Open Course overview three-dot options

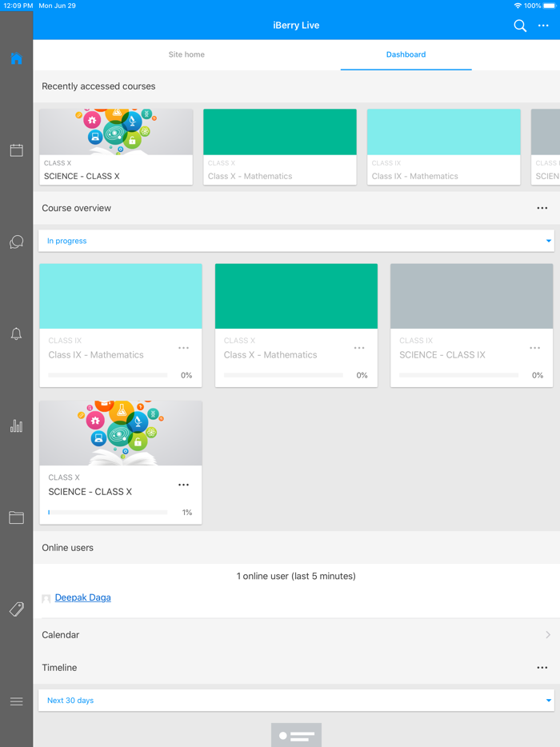tap(542, 208)
